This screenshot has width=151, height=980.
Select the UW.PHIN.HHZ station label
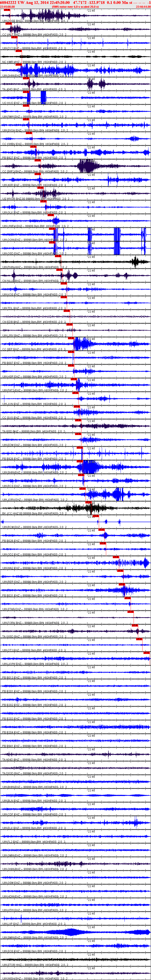pyautogui.click(x=11, y=267)
